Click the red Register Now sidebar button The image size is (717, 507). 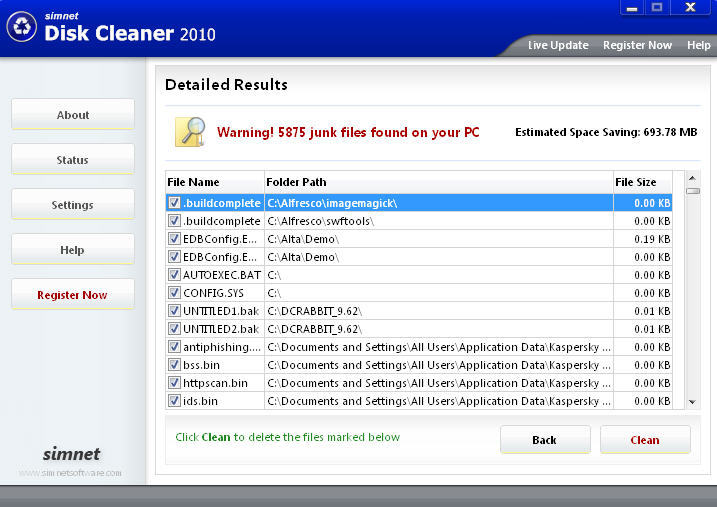(73, 294)
